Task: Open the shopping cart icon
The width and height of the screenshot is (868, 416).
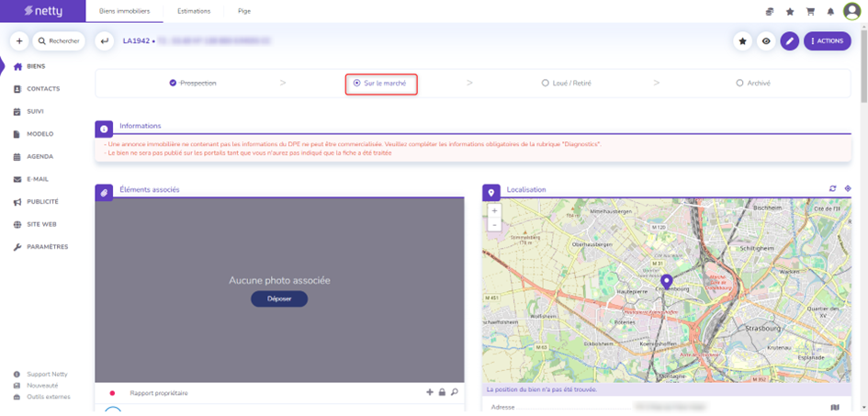Action: point(810,12)
